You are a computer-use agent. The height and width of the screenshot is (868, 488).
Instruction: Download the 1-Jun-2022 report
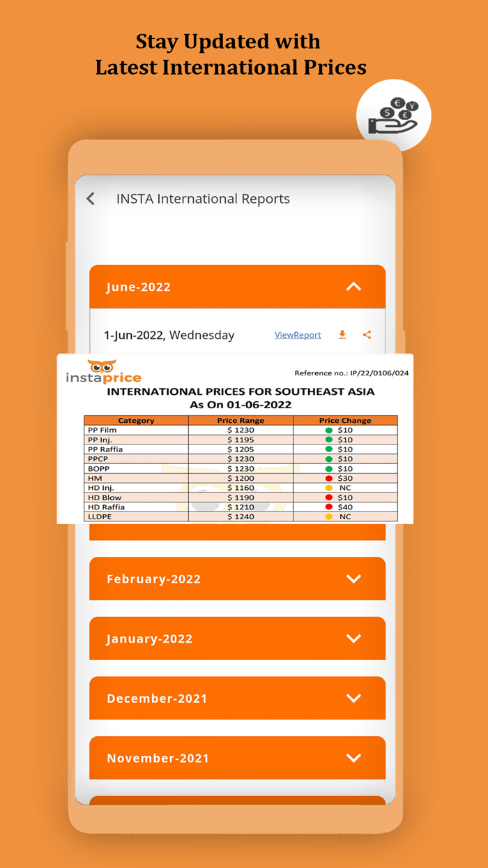(342, 335)
